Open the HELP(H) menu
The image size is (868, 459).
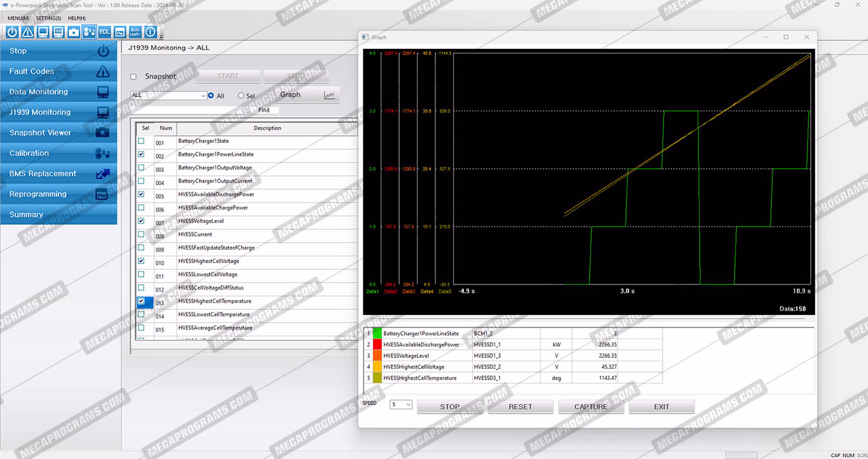tap(76, 18)
